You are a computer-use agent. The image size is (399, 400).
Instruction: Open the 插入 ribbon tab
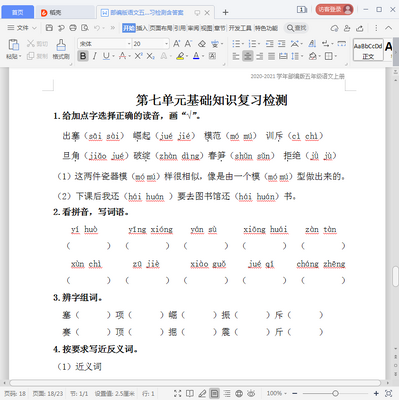[x=142, y=28]
